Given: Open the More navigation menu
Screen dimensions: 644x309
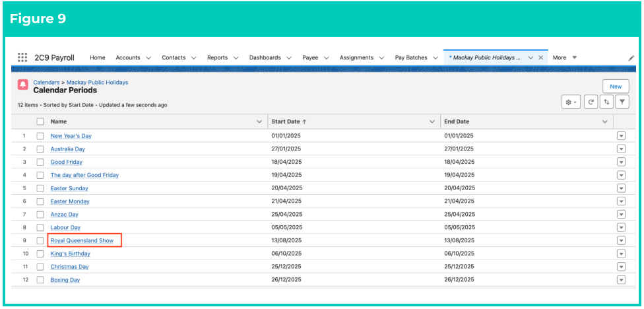Looking at the screenshot, I should coord(565,57).
